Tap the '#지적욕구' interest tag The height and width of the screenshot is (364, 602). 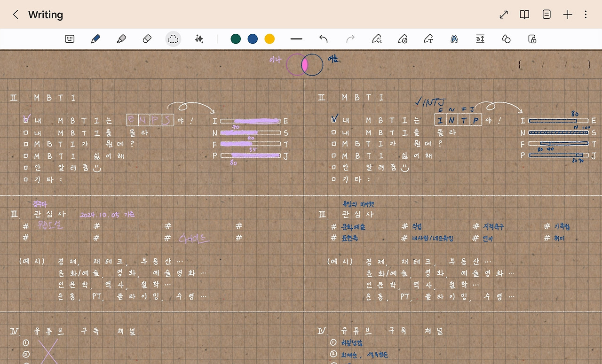(x=489, y=226)
